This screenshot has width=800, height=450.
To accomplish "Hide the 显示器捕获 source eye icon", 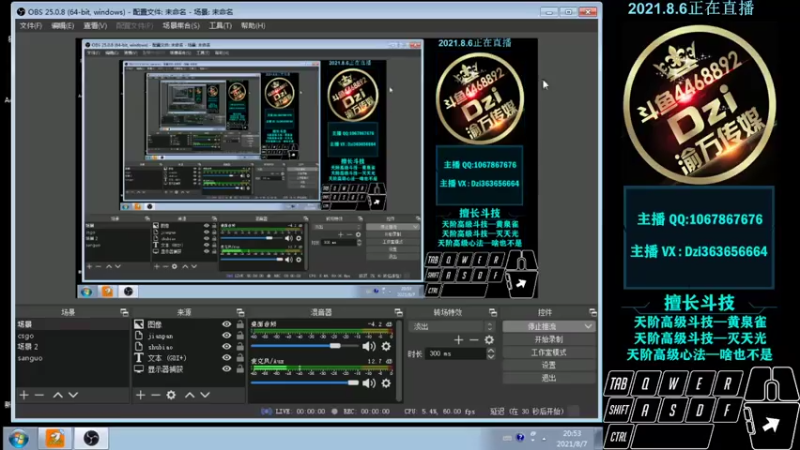I will click(227, 369).
